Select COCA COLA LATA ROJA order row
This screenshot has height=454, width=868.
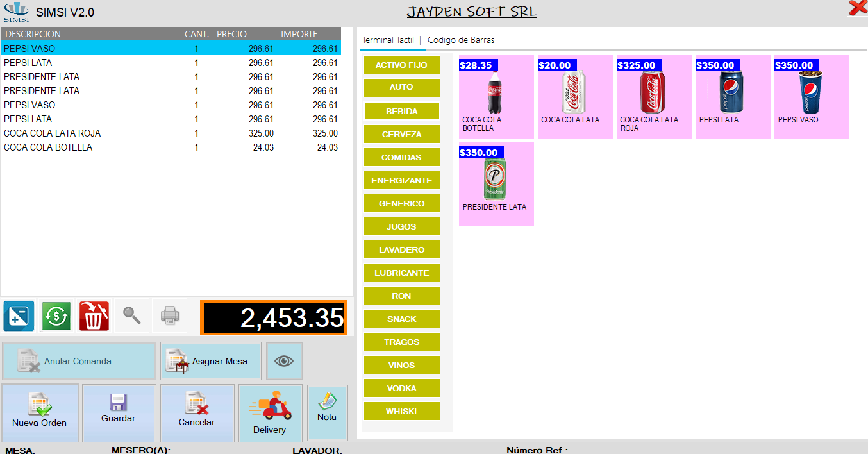coord(171,133)
